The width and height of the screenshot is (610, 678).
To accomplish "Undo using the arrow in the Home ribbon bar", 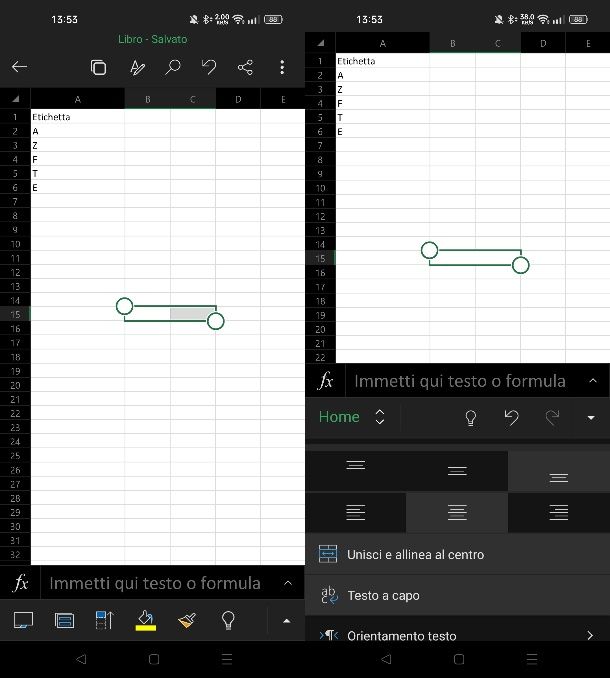I will pos(511,417).
